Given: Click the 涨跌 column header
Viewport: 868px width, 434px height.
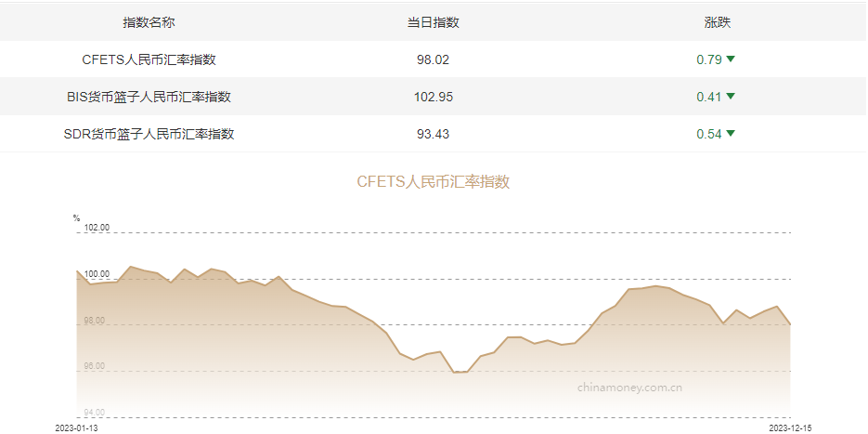Looking at the screenshot, I should click(718, 22).
